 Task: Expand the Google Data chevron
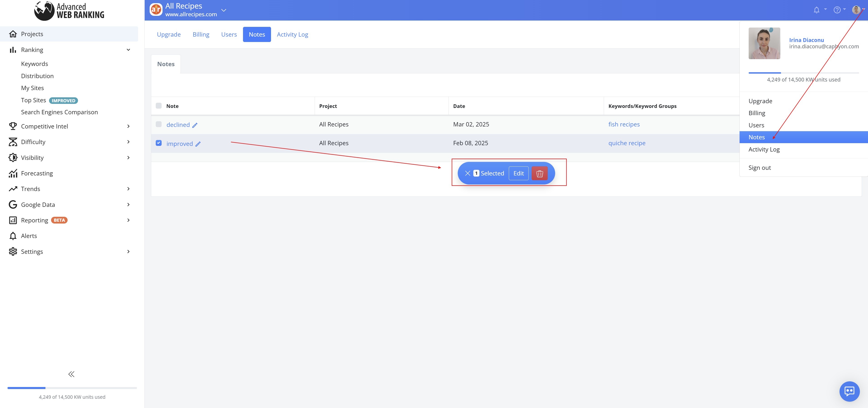[128, 205]
